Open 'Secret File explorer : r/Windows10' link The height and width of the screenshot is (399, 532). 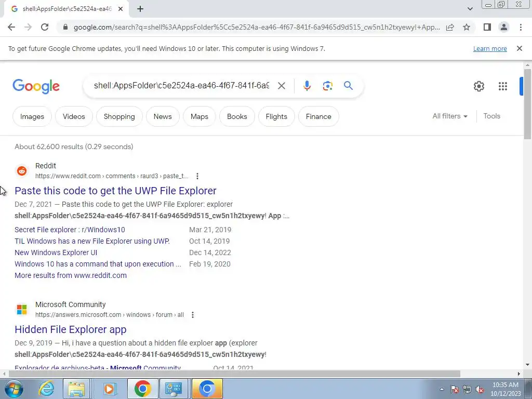click(70, 230)
